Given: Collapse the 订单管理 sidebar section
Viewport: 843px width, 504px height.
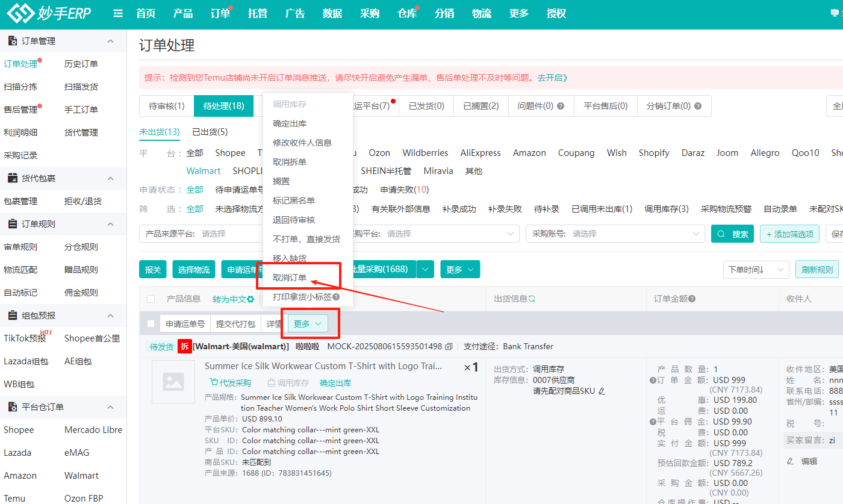Looking at the screenshot, I should tap(110, 41).
